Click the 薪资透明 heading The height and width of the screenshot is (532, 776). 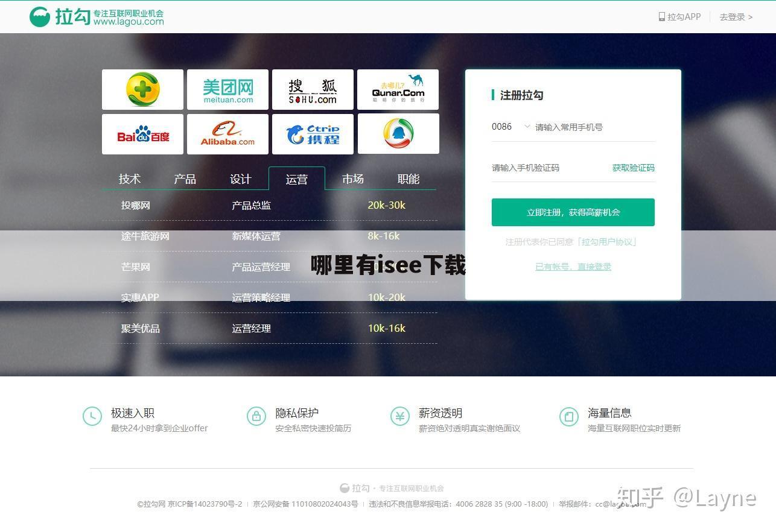pyautogui.click(x=440, y=413)
